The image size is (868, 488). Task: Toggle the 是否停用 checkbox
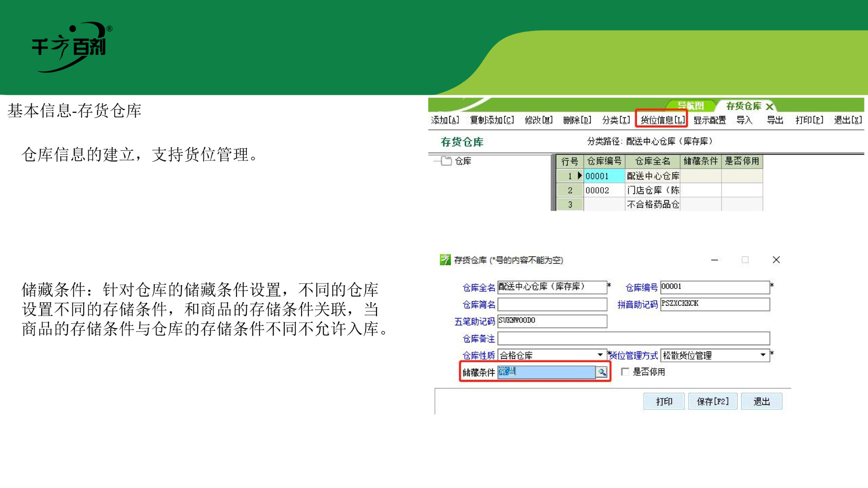(x=625, y=372)
